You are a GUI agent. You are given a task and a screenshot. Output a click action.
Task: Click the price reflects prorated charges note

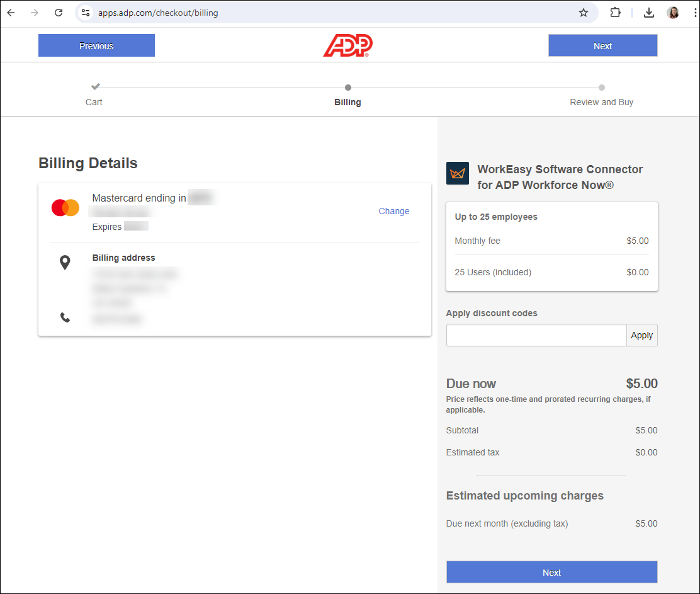click(x=548, y=404)
